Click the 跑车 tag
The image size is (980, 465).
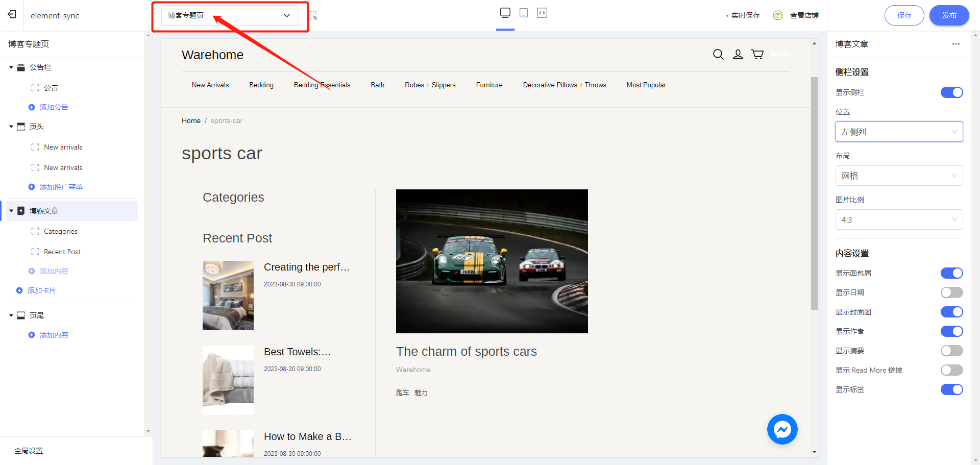pos(403,393)
